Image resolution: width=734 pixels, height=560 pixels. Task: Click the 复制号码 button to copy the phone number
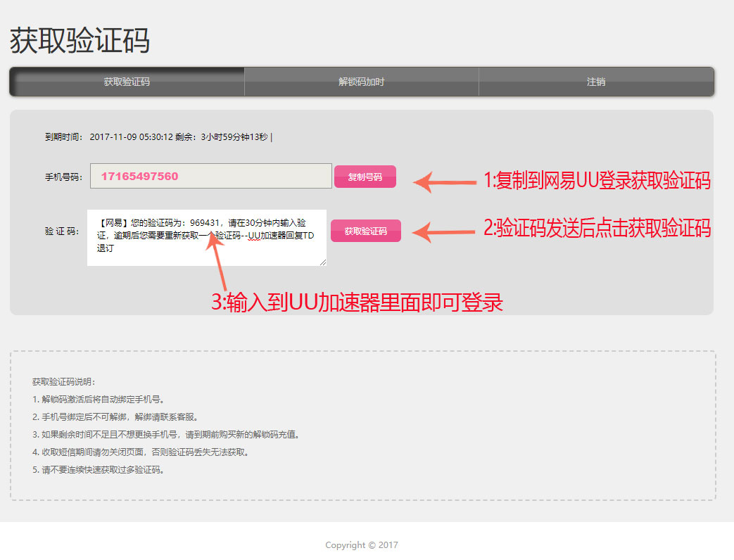pos(365,177)
